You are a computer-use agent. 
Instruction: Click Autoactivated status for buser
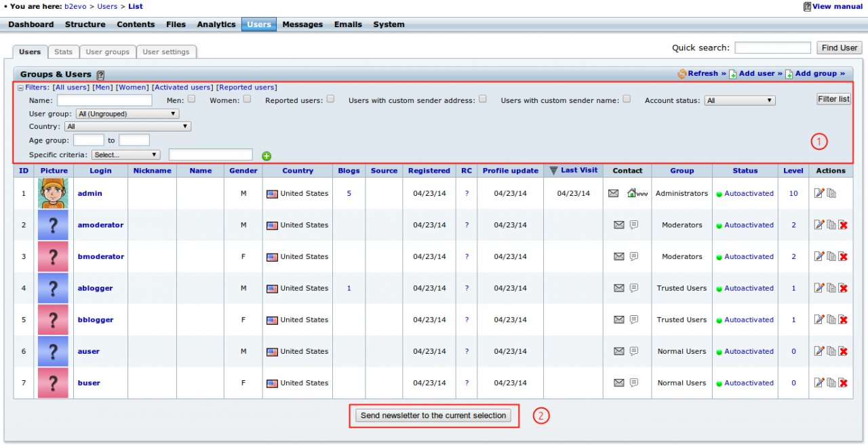749,383
